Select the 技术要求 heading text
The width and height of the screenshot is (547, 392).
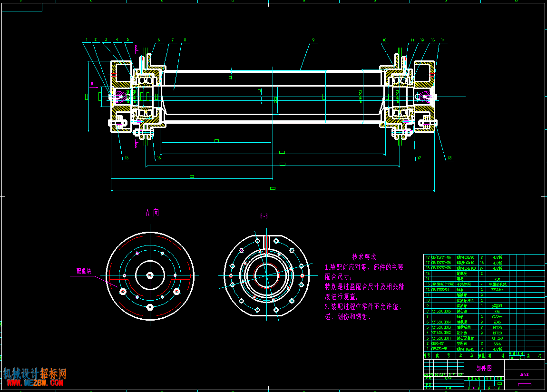tap(364, 257)
